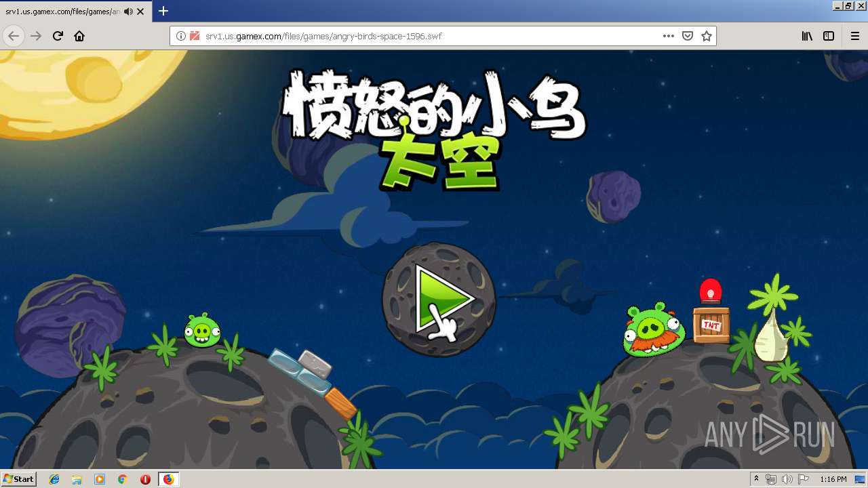The width and height of the screenshot is (868, 488).
Task: Open the volume tray icon
Action: [x=787, y=479]
